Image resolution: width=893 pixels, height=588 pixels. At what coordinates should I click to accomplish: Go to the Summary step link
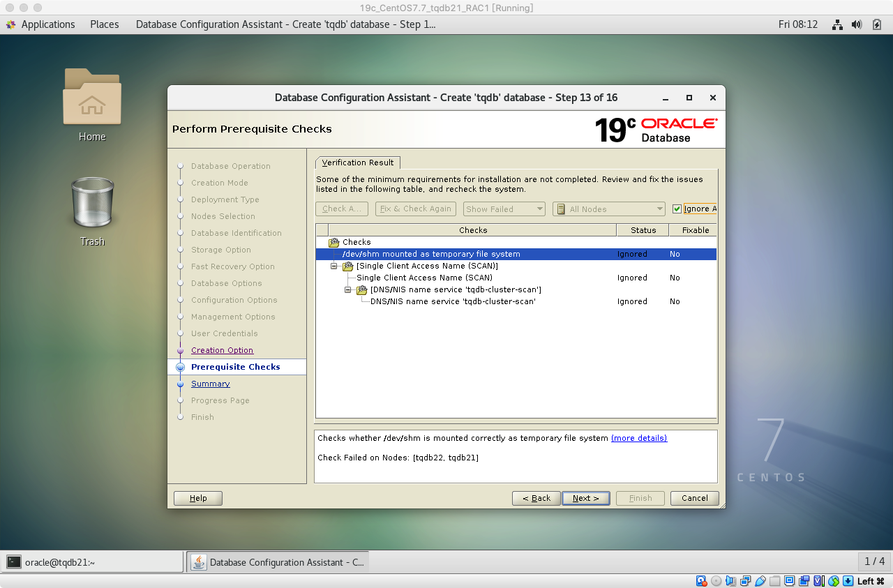pos(210,384)
